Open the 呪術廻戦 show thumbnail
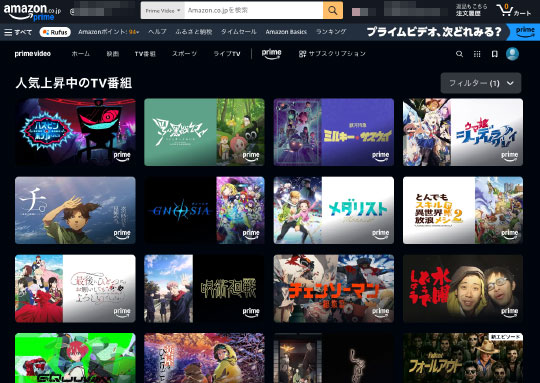Viewport: 540px width, 383px height. pyautogui.click(x=204, y=289)
